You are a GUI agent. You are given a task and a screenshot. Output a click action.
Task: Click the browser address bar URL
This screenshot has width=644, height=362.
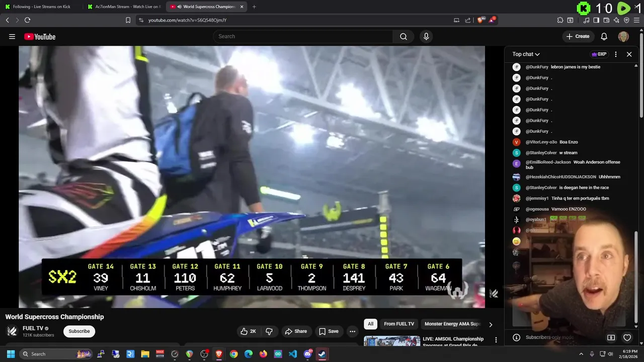pyautogui.click(x=187, y=20)
